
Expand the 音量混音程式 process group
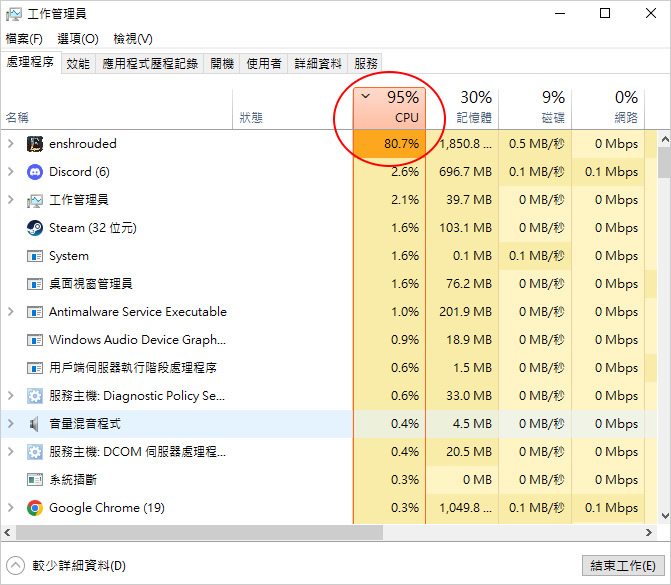coord(11,424)
